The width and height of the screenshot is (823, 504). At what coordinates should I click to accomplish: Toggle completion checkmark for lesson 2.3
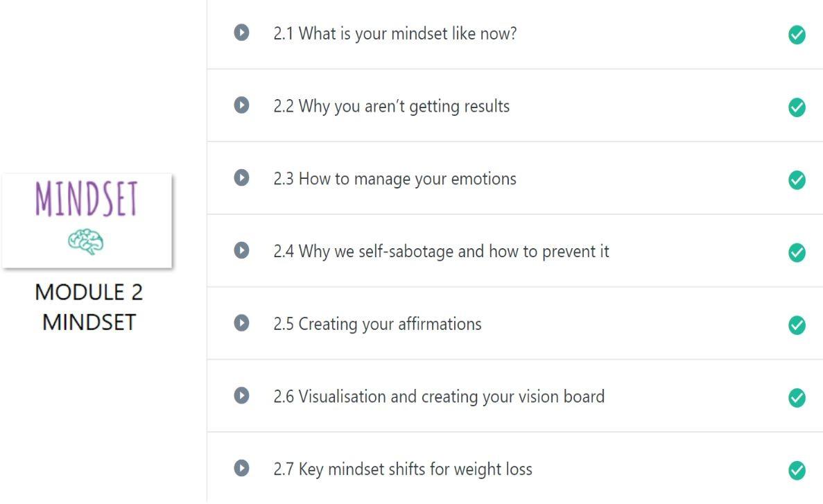click(797, 180)
